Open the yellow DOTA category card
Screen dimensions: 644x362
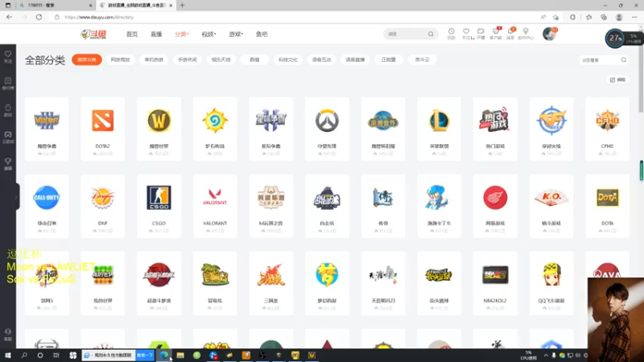pyautogui.click(x=607, y=206)
